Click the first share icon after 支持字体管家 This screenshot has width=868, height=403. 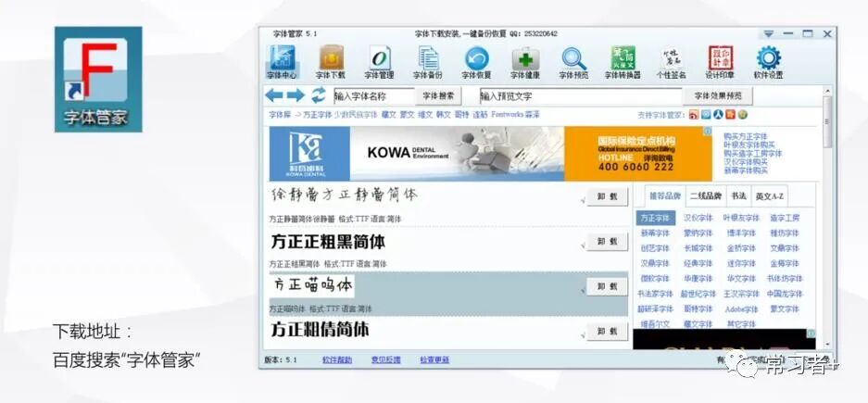click(693, 115)
